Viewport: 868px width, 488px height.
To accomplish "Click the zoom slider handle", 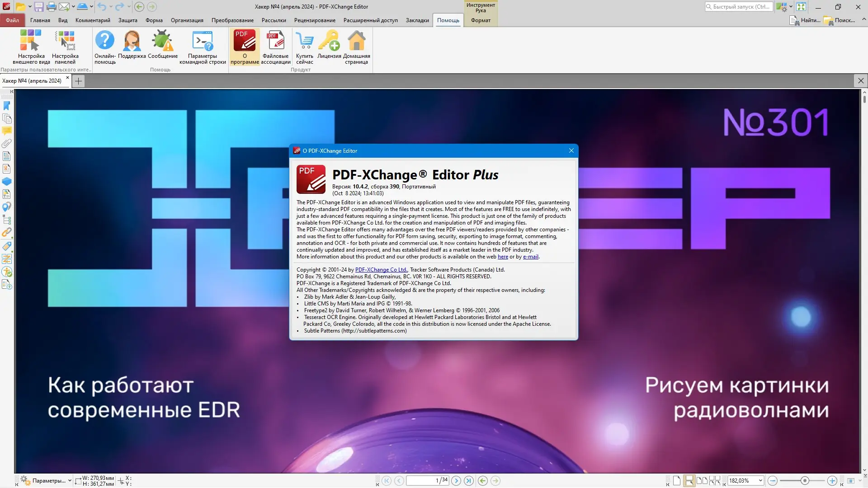I will pos(805,481).
